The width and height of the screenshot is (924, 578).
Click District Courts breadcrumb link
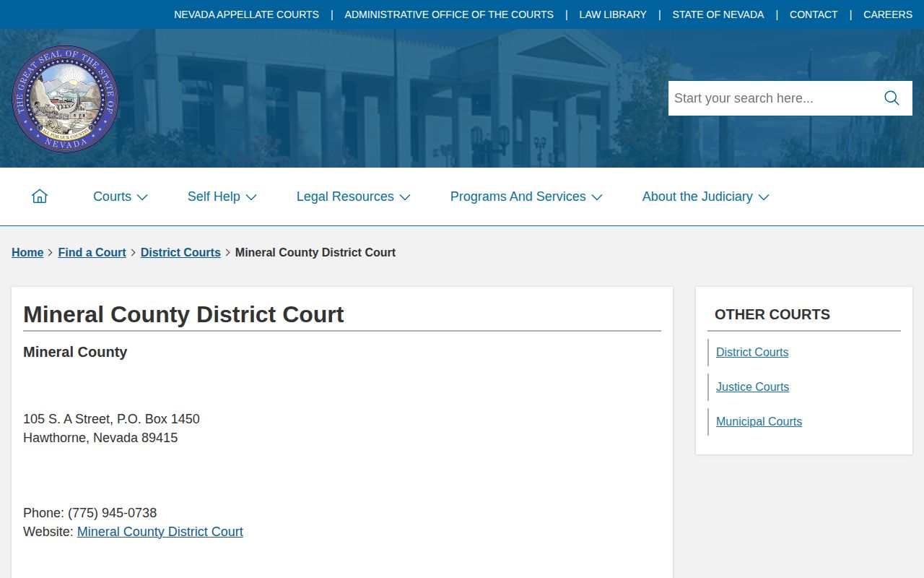pyautogui.click(x=180, y=252)
